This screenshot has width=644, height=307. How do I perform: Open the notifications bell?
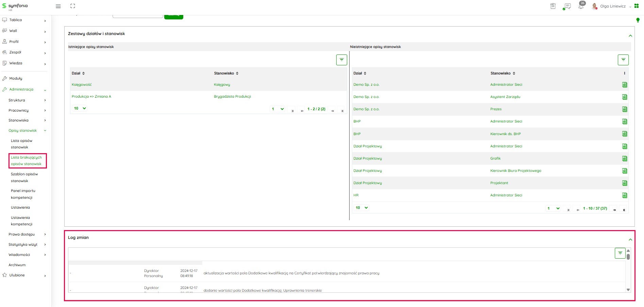(x=581, y=6)
